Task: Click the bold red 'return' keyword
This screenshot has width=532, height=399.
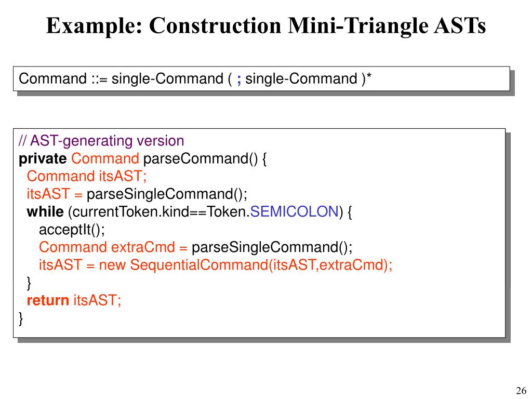Action: click(48, 300)
